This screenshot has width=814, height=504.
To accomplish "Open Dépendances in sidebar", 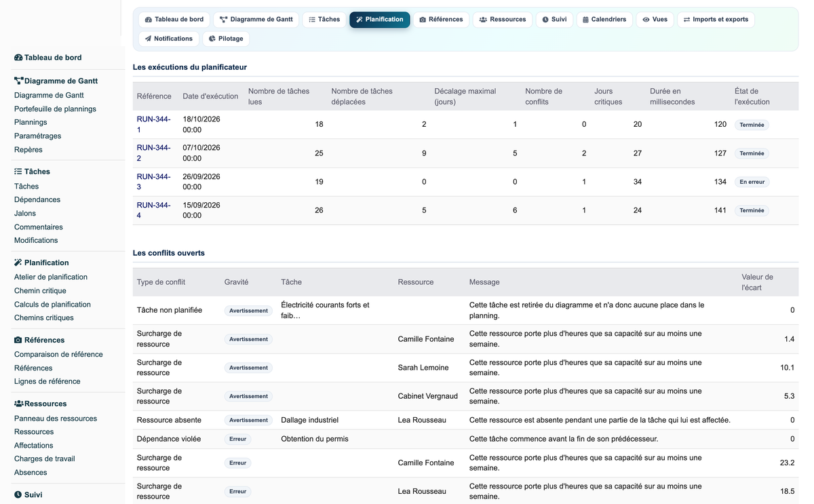I will pyautogui.click(x=37, y=199).
